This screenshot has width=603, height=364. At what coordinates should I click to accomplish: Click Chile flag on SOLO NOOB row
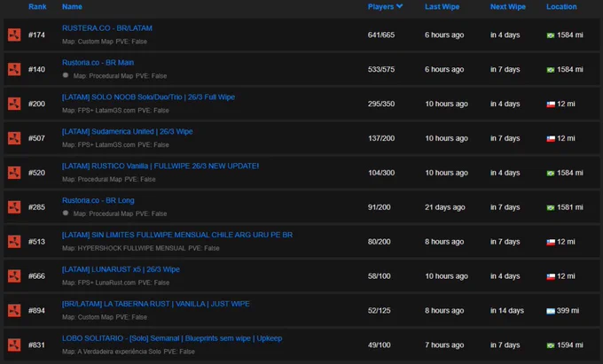tap(551, 104)
